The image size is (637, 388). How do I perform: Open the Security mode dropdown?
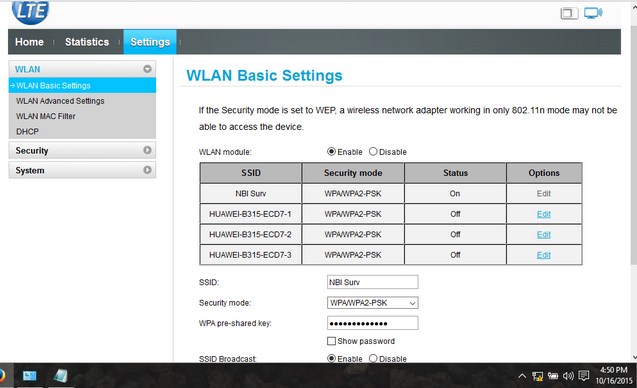(x=373, y=303)
